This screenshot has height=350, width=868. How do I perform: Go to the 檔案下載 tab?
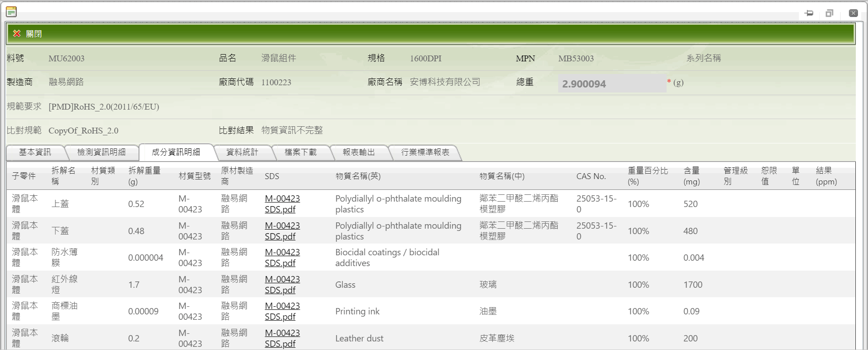[x=300, y=152]
